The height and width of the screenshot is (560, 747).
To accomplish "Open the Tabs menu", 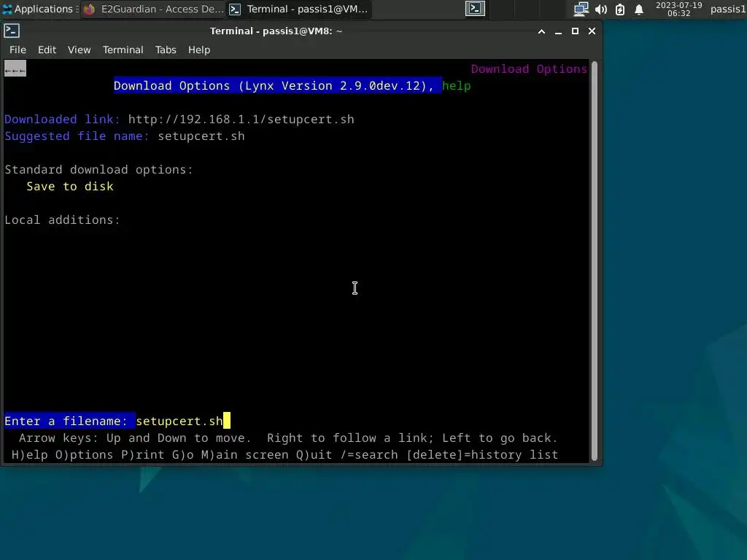I will [166, 50].
